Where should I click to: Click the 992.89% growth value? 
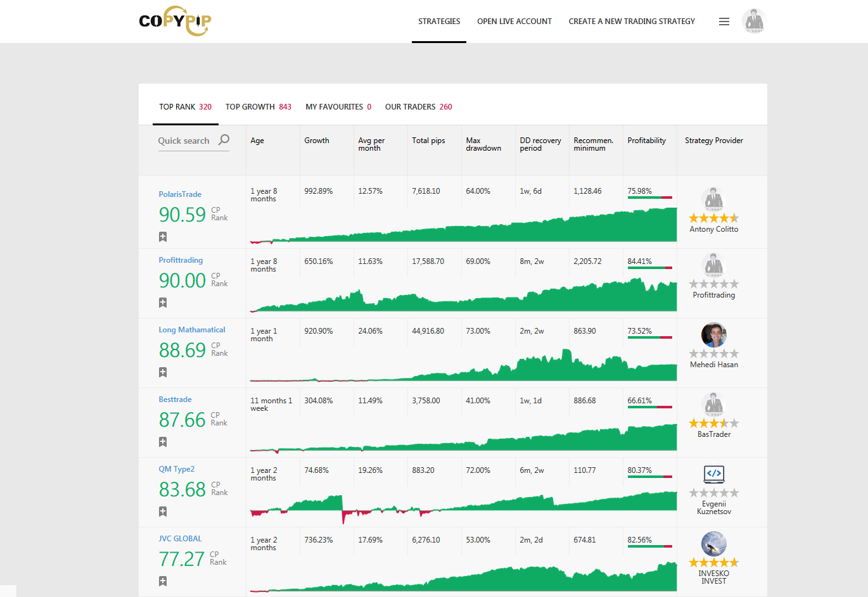(x=319, y=191)
